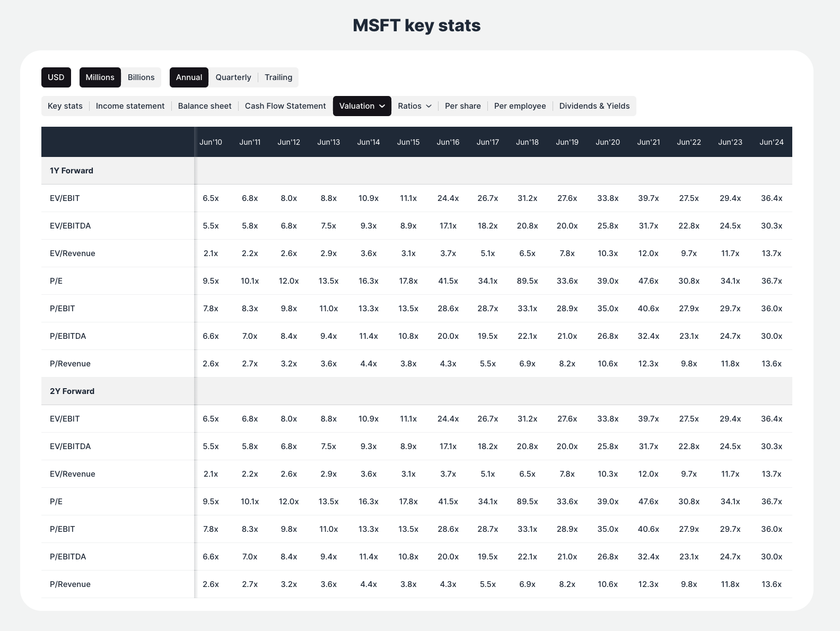Click EV/EBITDA row label under 2Y Forward

pyautogui.click(x=71, y=446)
